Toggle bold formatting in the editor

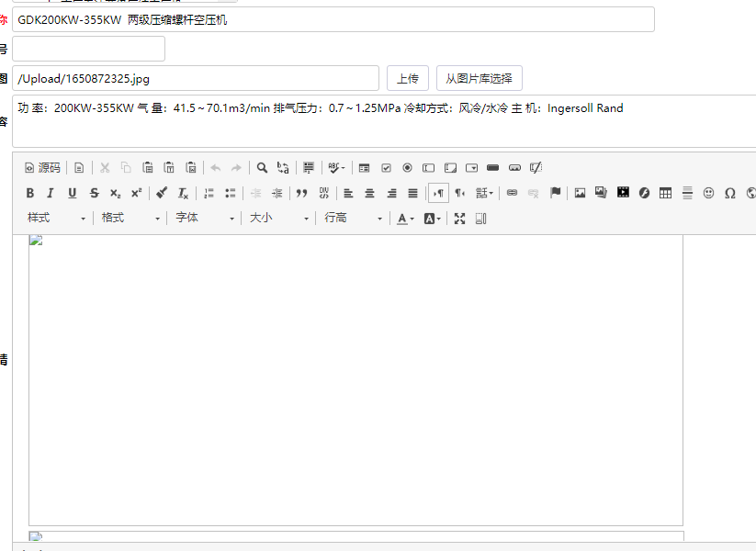click(30, 193)
